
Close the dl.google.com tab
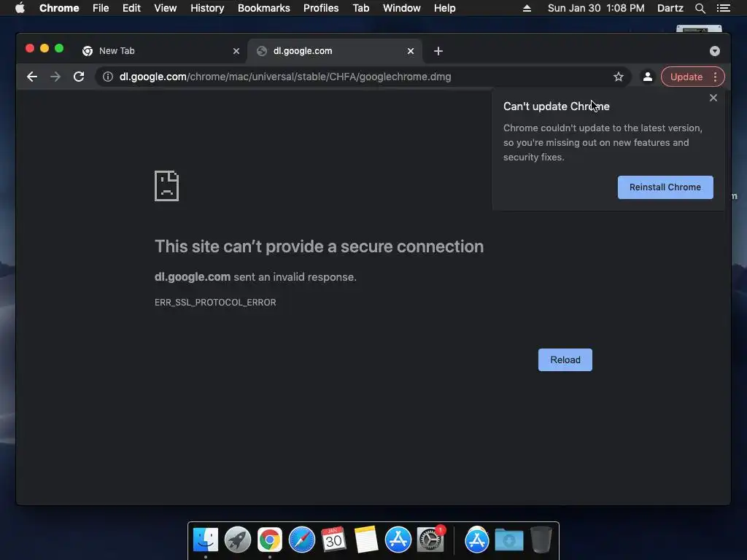[410, 51]
